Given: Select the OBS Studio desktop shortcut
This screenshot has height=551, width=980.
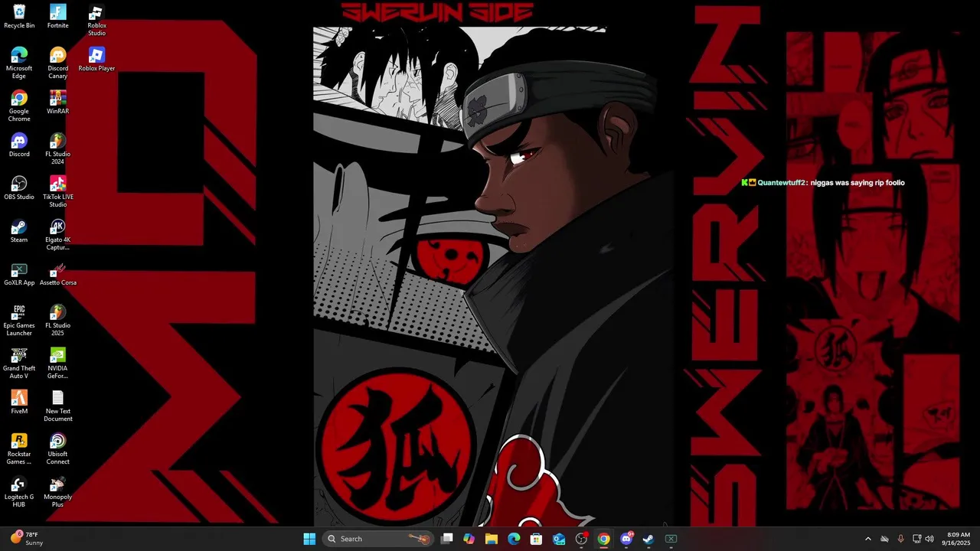Looking at the screenshot, I should pos(19,188).
